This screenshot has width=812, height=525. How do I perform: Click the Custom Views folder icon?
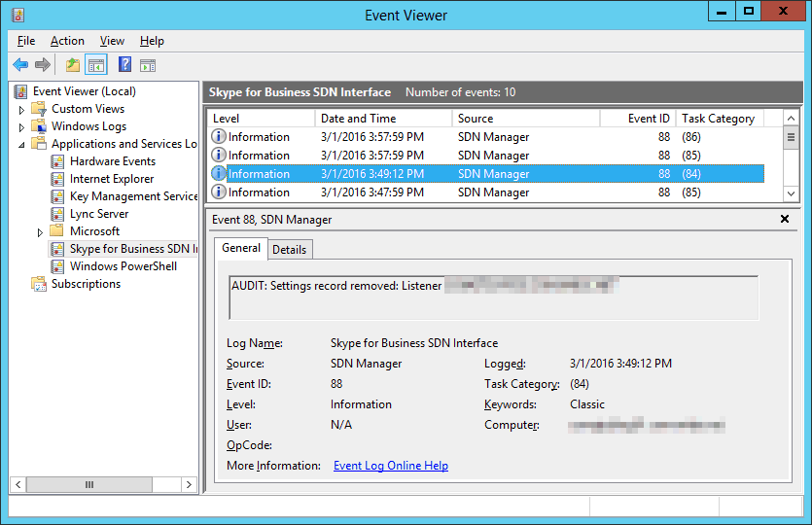[39, 109]
